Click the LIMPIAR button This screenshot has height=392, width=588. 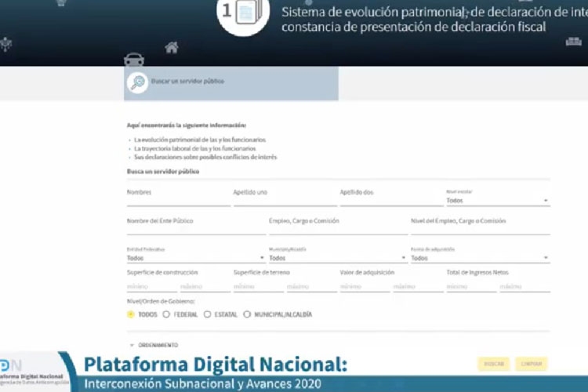click(532, 364)
